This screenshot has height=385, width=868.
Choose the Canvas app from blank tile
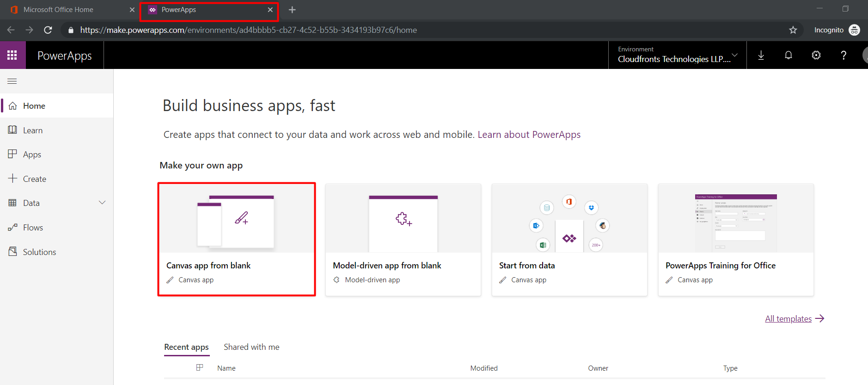tap(237, 239)
